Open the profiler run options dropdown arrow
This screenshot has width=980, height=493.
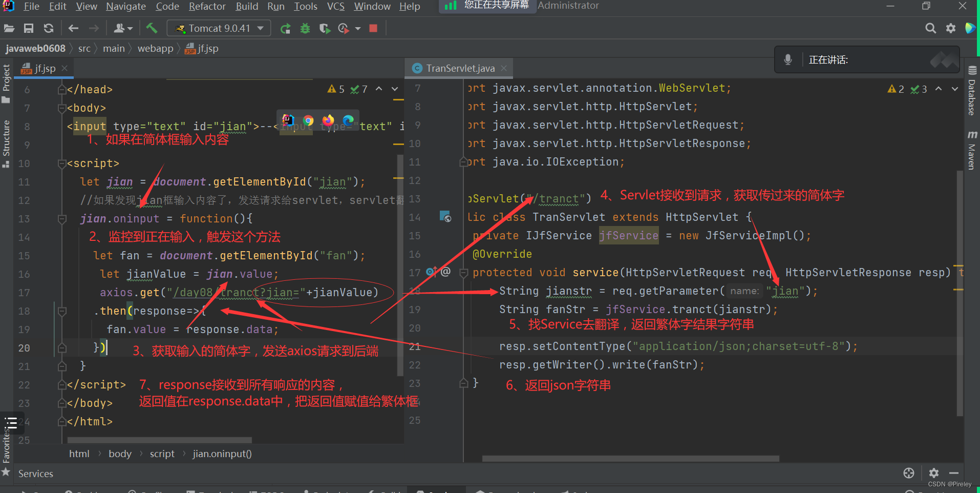pyautogui.click(x=358, y=29)
